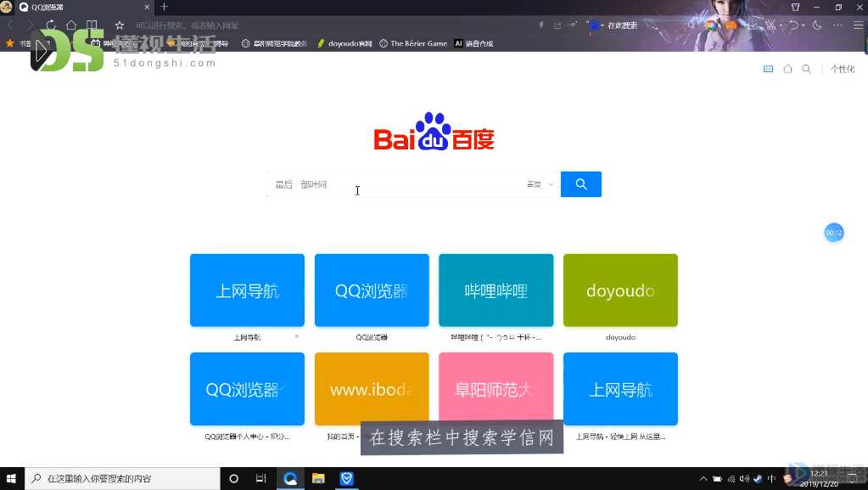Click the blue search magnifier button
Image resolution: width=868 pixels, height=490 pixels.
coord(580,184)
